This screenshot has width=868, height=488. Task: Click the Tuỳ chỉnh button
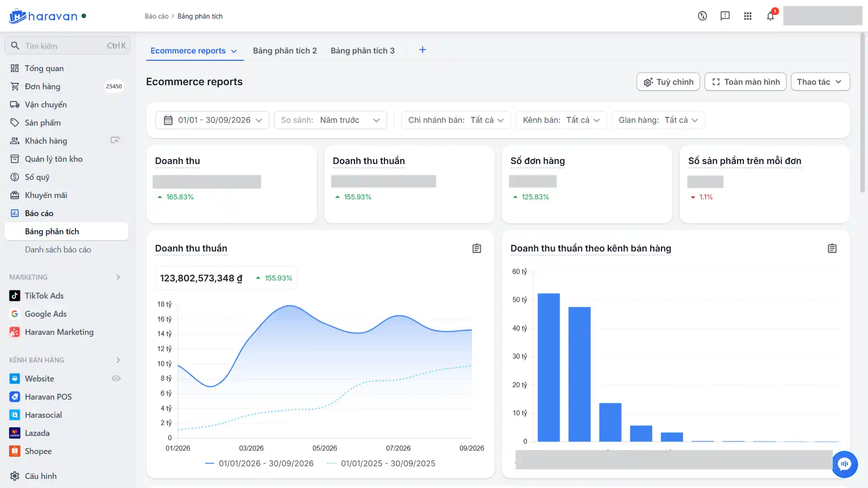(x=668, y=82)
